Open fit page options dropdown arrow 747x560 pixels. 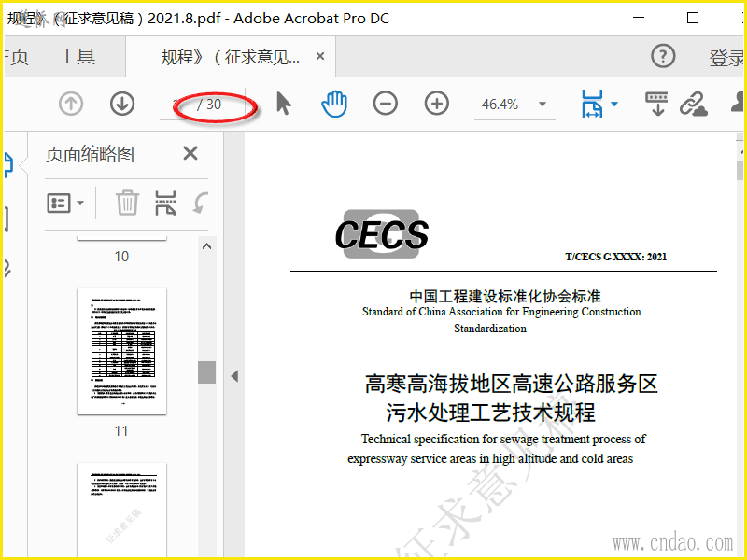614,104
